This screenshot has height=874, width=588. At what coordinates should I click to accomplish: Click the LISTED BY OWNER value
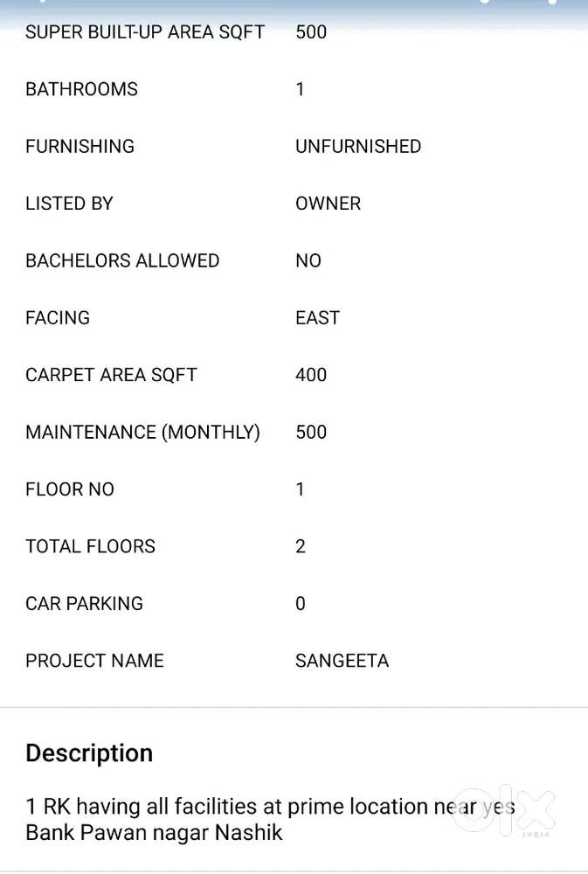(328, 203)
